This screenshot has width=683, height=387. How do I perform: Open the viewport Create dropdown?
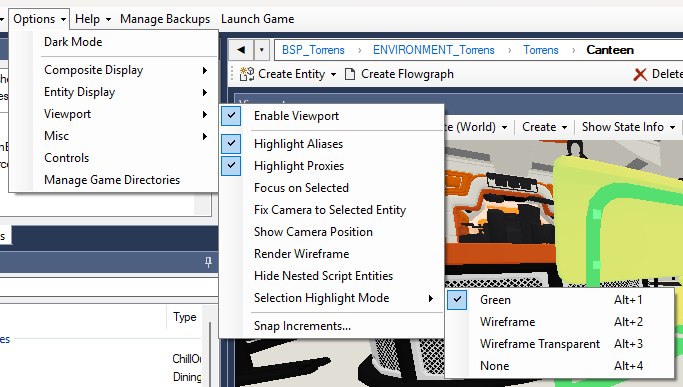pyautogui.click(x=544, y=127)
